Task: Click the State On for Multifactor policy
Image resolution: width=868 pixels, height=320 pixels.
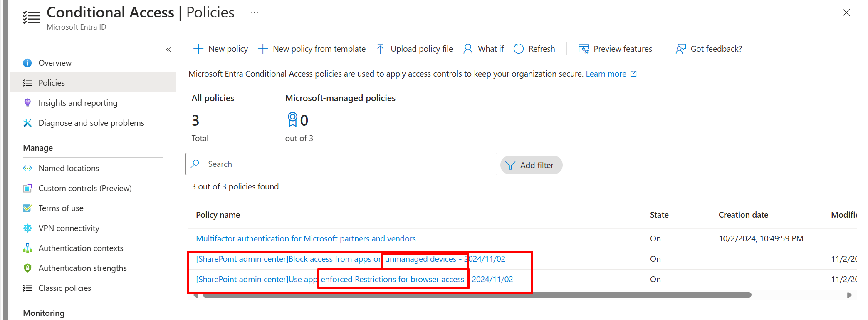Action: [655, 238]
